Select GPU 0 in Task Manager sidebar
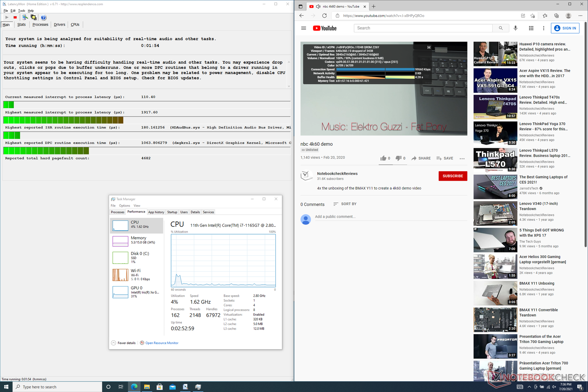 137,292
